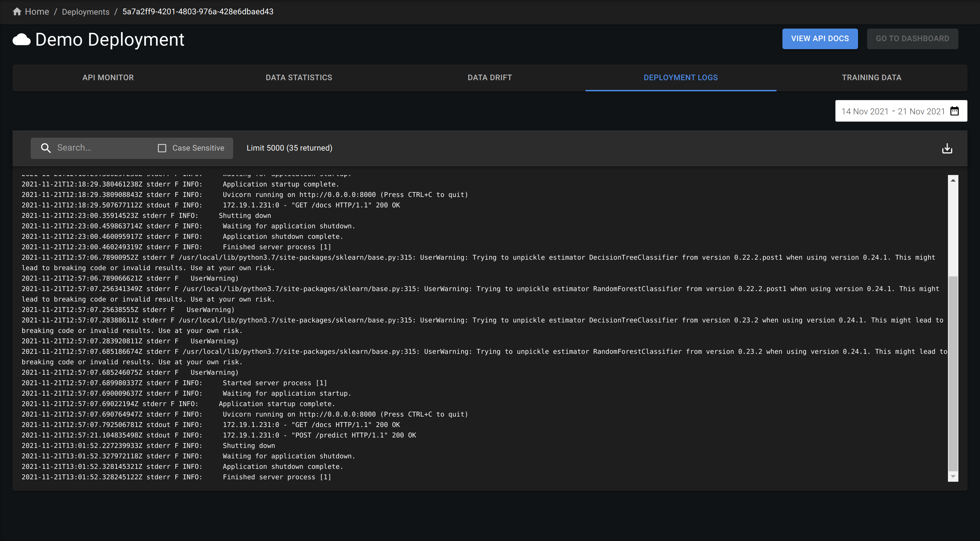This screenshot has width=980, height=541.
Task: Download logs with the download icon
Action: pos(947,148)
